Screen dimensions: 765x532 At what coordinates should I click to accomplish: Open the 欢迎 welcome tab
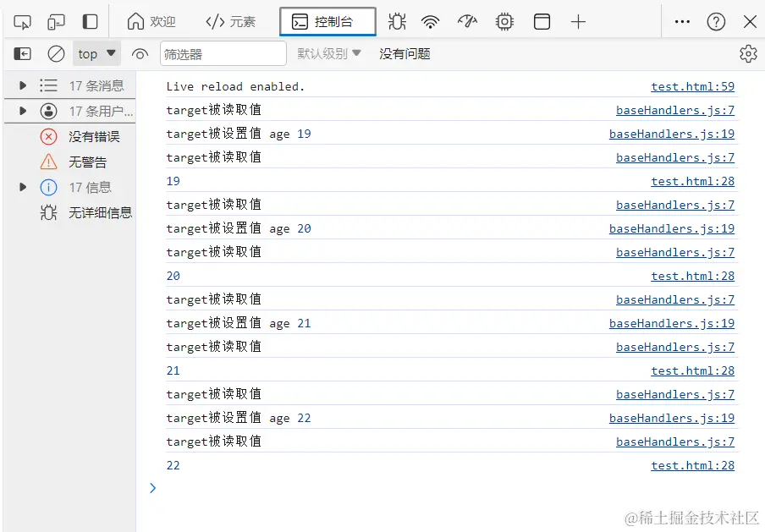coord(151,22)
